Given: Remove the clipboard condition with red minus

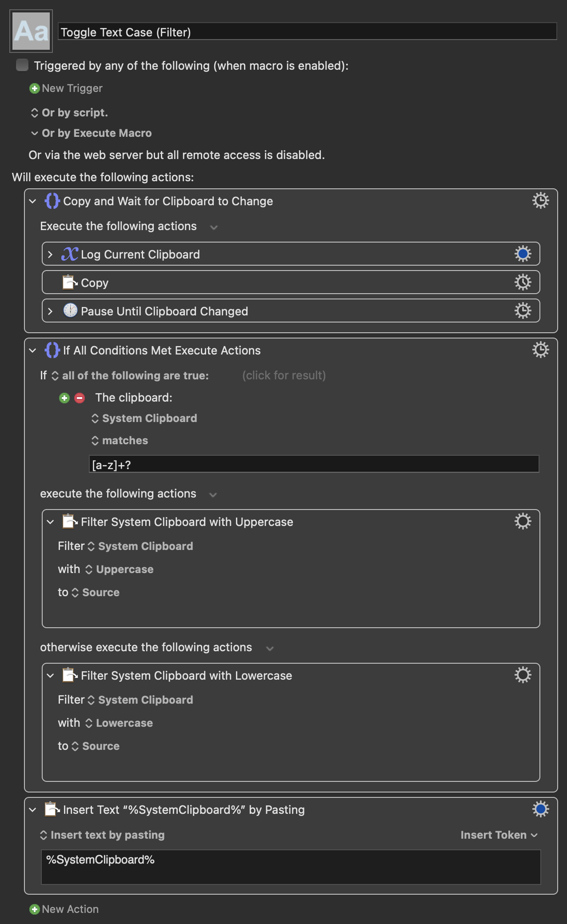Looking at the screenshot, I should 80,398.
